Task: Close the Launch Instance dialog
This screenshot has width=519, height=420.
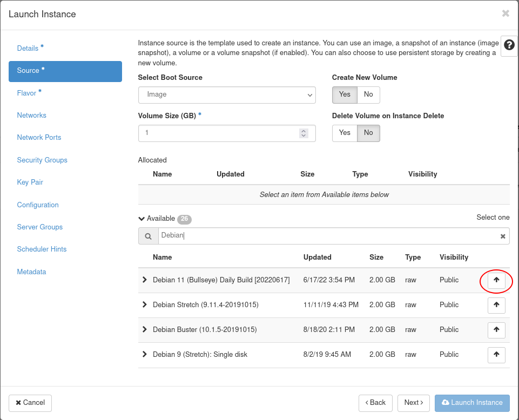Action: 505,13
